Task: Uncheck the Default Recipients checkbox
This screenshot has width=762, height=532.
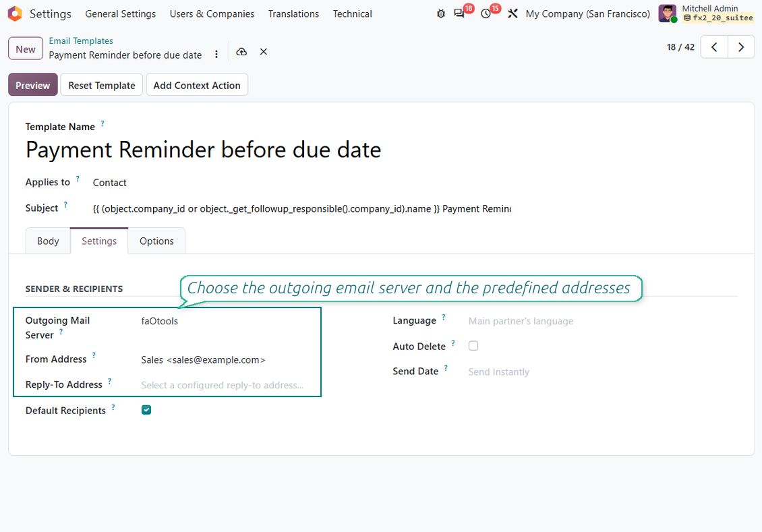Action: 146,410
